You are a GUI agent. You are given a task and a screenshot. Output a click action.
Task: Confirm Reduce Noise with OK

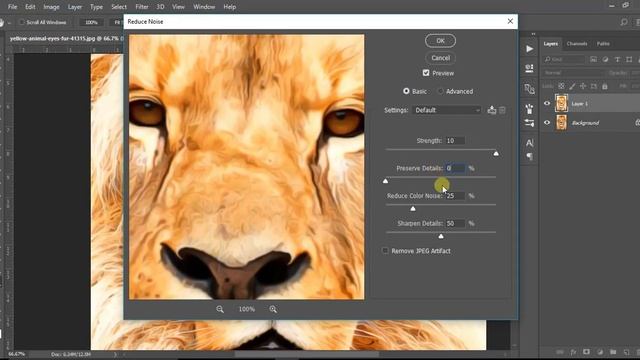(x=440, y=40)
